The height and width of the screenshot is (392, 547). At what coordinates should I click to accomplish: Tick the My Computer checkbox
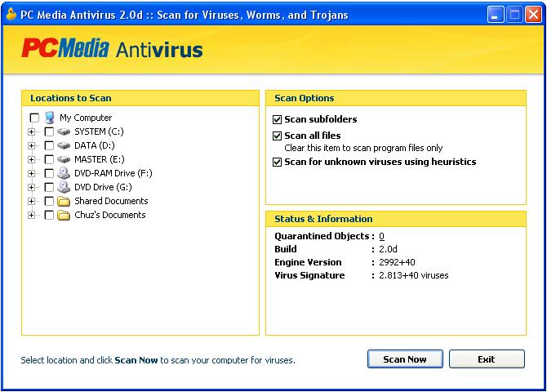coord(34,118)
